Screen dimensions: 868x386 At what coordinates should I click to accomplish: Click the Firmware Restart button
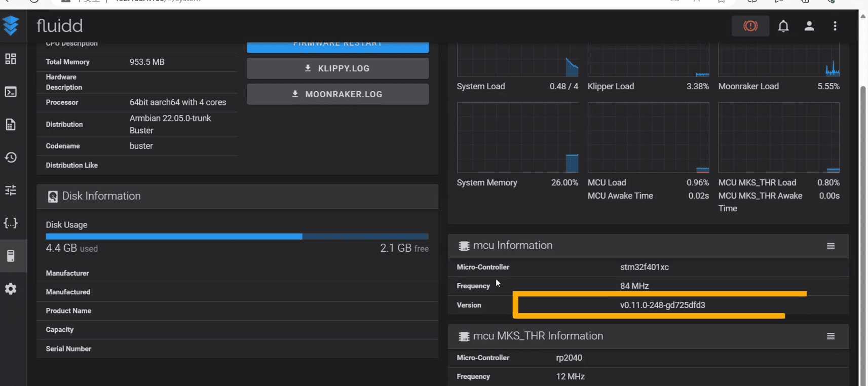[337, 47]
